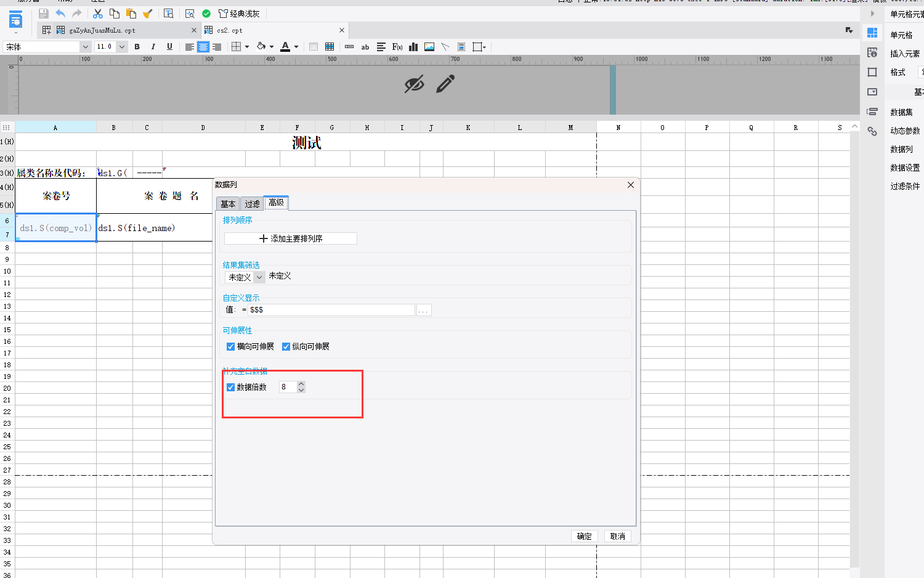Click 添加主要排列序 button
This screenshot has width=924, height=578.
click(x=291, y=238)
